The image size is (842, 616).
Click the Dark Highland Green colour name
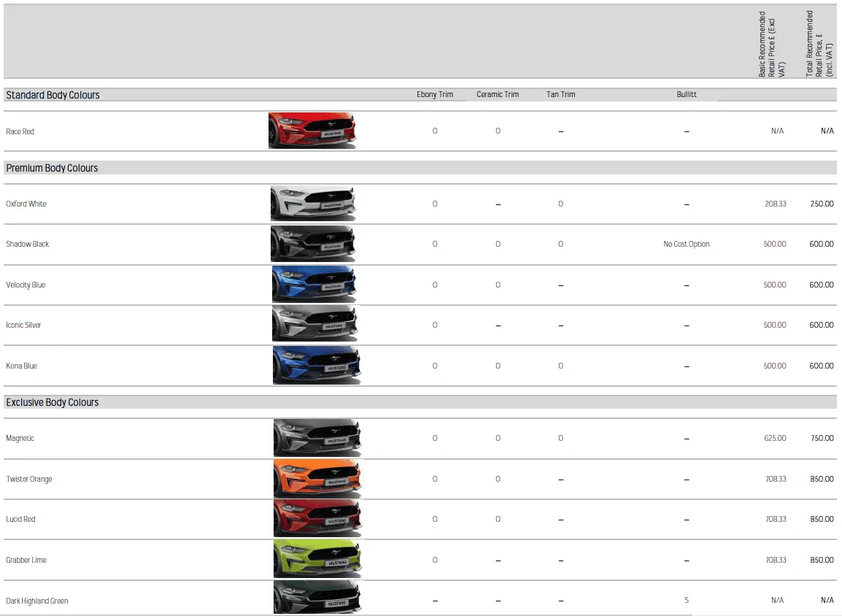(37, 601)
